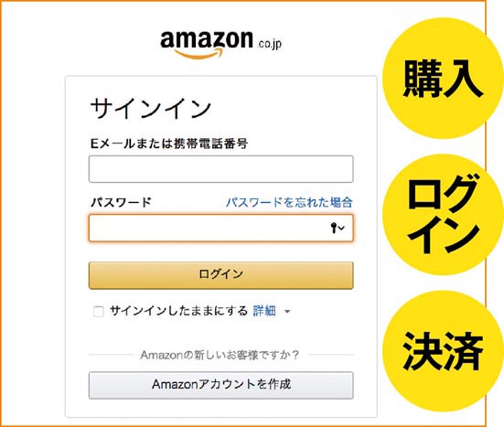Click the サインイン heading
The image size is (504, 427).
click(150, 109)
